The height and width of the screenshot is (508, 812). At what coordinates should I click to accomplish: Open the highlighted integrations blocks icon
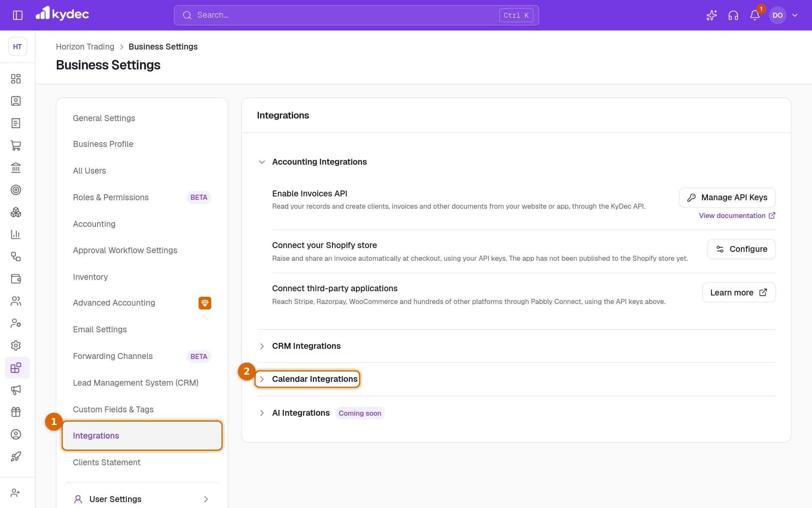click(x=17, y=367)
